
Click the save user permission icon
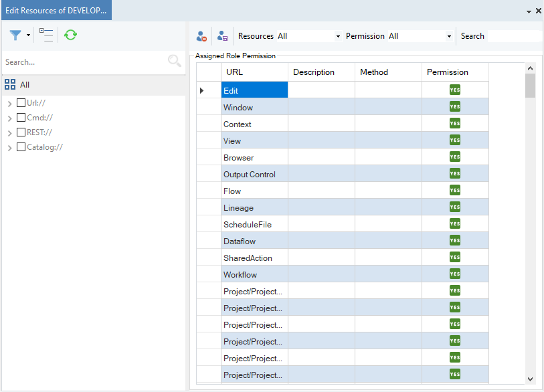tap(223, 36)
